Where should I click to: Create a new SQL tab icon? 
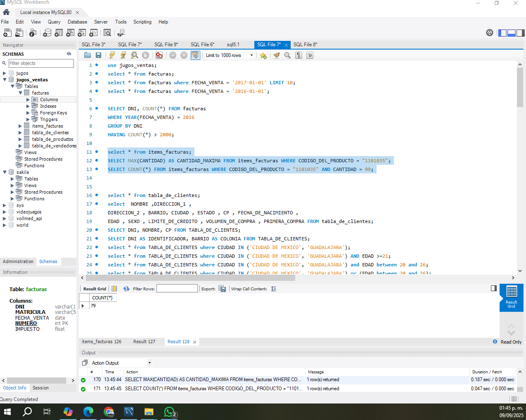[7, 33]
